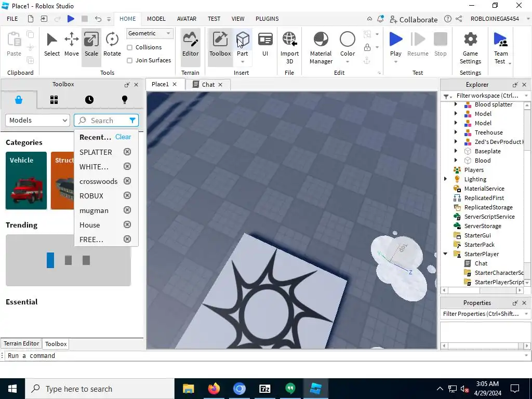Click the share icon near username
The image size is (532, 399).
[459, 19]
